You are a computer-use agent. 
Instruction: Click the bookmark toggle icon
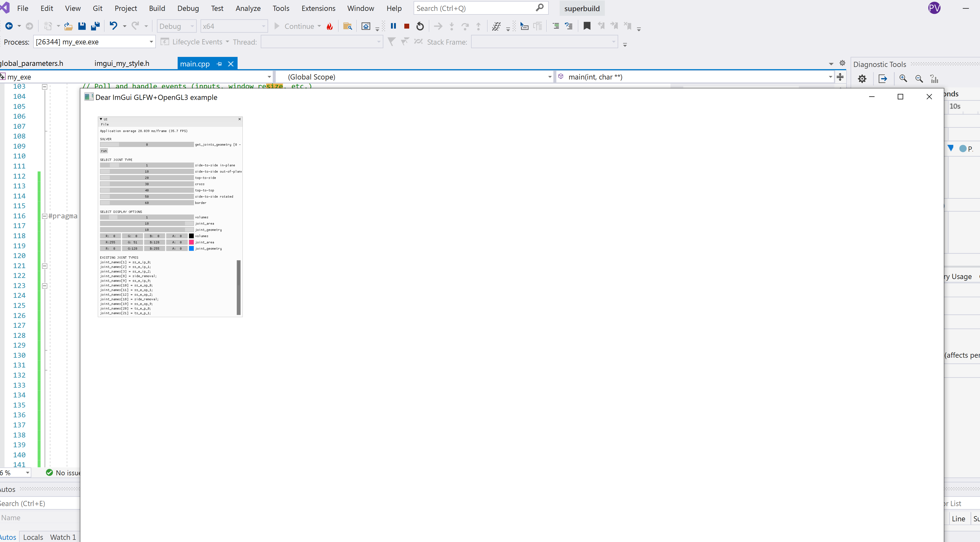point(587,26)
